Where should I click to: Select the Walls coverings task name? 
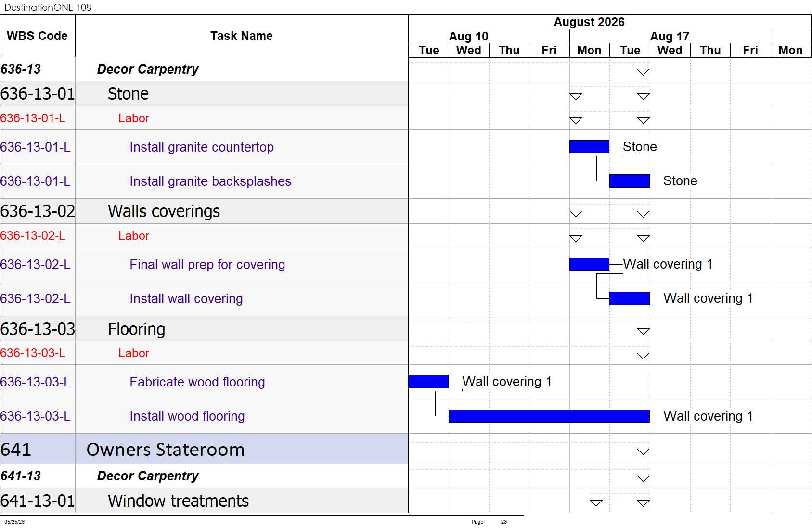[164, 211]
